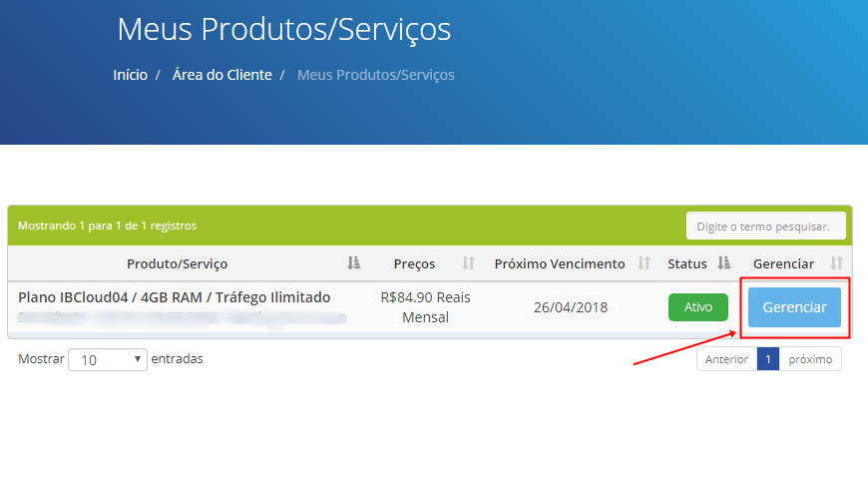868x479 pixels.
Task: Go to Início in the breadcrumb
Action: 130,75
